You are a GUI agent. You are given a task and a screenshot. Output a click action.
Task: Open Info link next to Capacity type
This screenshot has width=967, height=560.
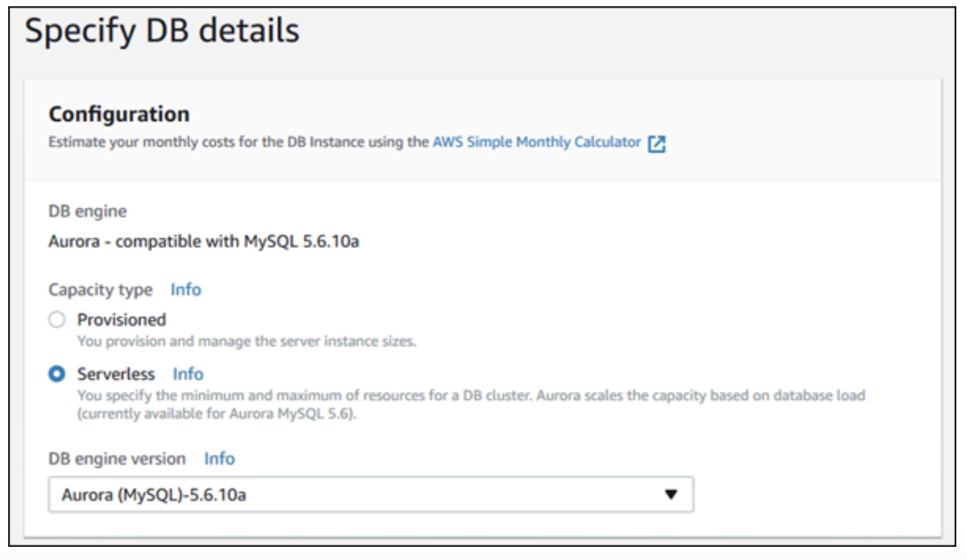point(186,289)
